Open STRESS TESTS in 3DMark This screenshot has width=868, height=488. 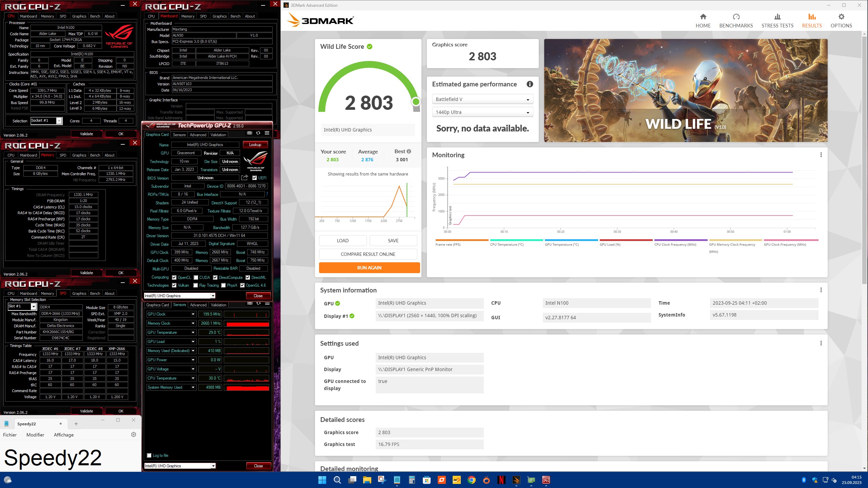pyautogui.click(x=777, y=21)
